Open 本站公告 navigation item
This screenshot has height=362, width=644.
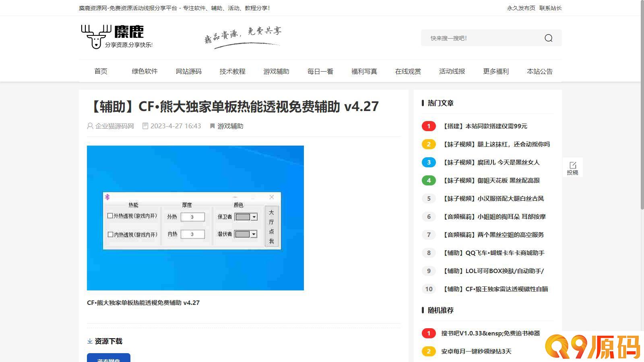pyautogui.click(x=539, y=71)
